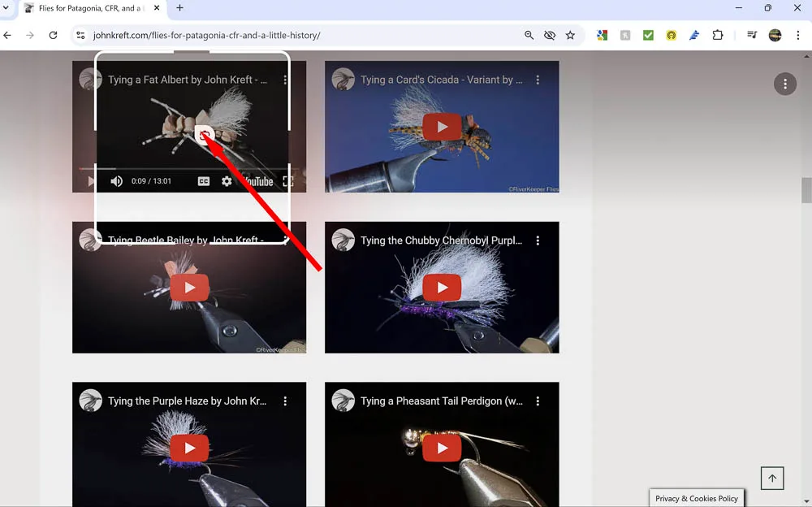Click Pheasant Tail Perdigon channel avatar
This screenshot has height=507, width=812.
pos(343,401)
